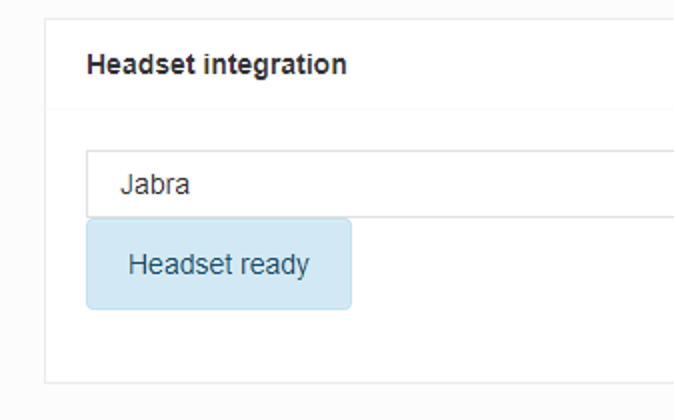The image size is (676, 420).
Task: Expand the headset vendor combo box
Action: pyautogui.click(x=381, y=184)
